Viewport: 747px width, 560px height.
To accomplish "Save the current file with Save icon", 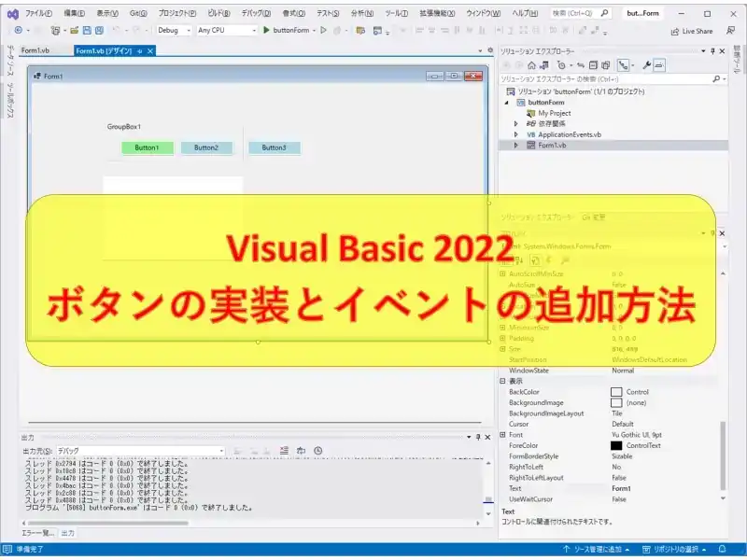I will (87, 31).
